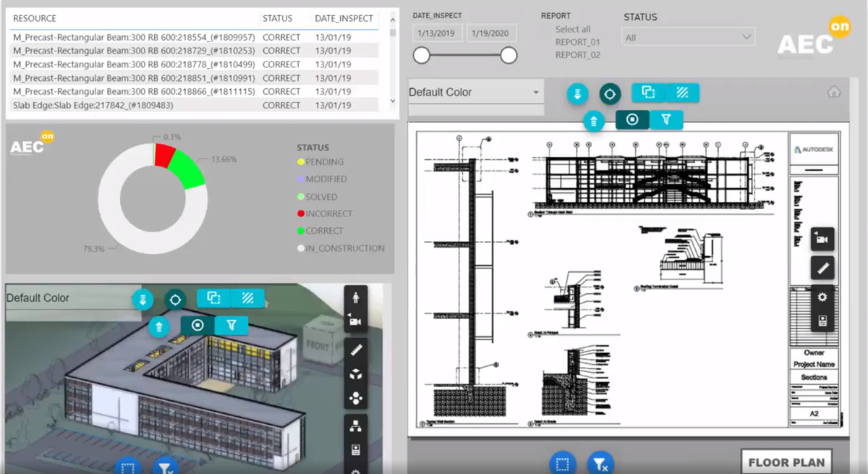Open camera interactions in drawing viewer toolbar
The image size is (868, 474).
822,238
